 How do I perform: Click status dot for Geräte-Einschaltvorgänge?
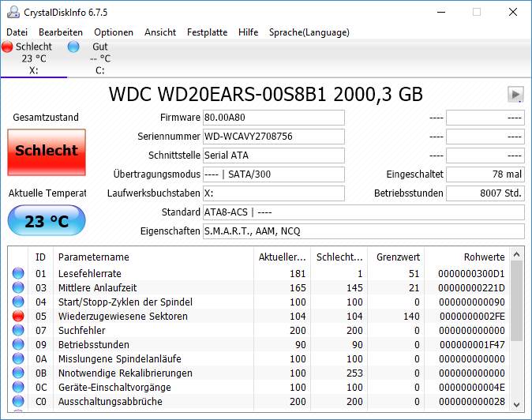coord(18,387)
